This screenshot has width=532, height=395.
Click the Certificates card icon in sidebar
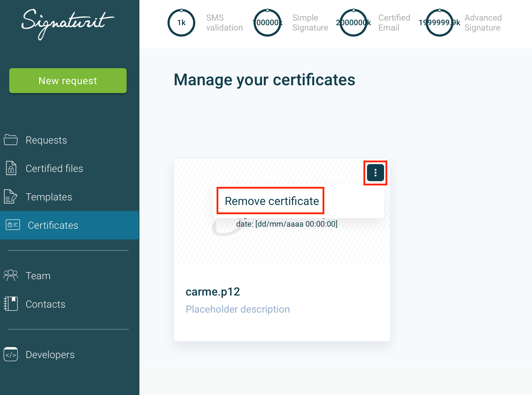[13, 225]
